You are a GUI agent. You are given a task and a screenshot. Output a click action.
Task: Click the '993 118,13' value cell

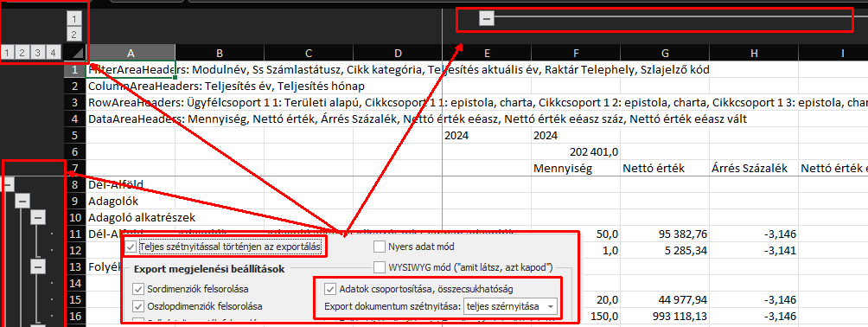click(x=666, y=317)
